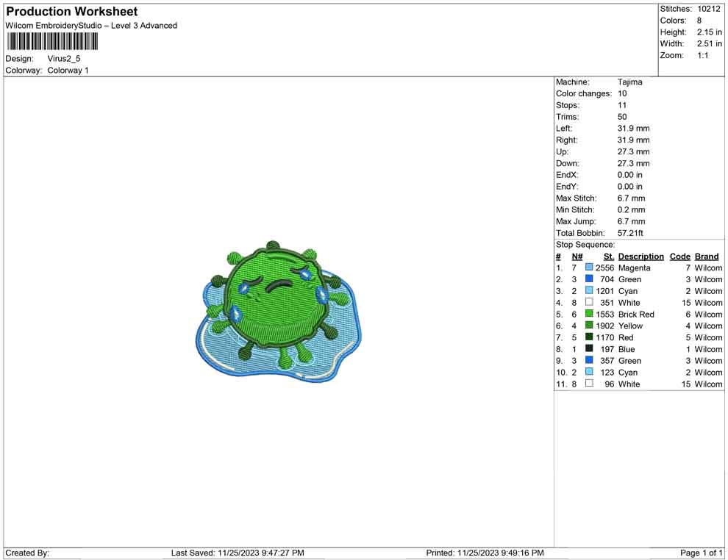
Task: Click 'Wilcom EmbroideryStudio – Level 3 Advanced' text
Action: 91,26
